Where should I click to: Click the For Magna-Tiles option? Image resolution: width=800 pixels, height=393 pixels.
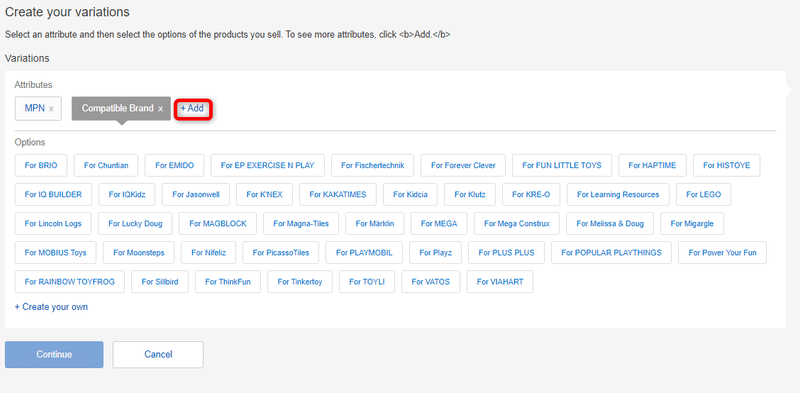[301, 224]
